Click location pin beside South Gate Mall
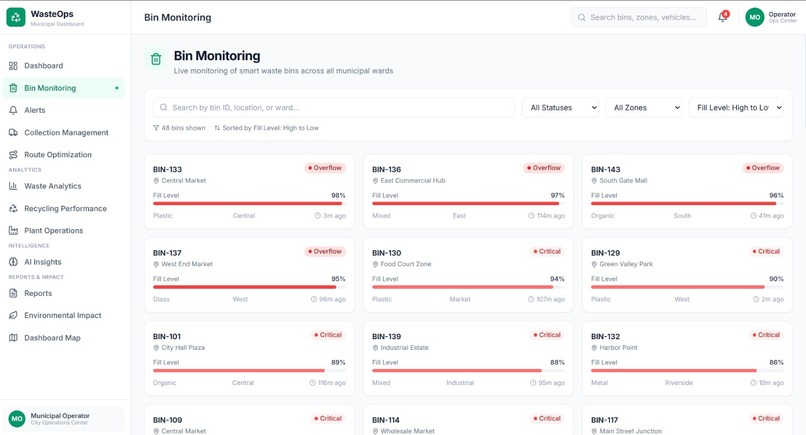Viewport: 806px width, 435px height. tap(594, 181)
